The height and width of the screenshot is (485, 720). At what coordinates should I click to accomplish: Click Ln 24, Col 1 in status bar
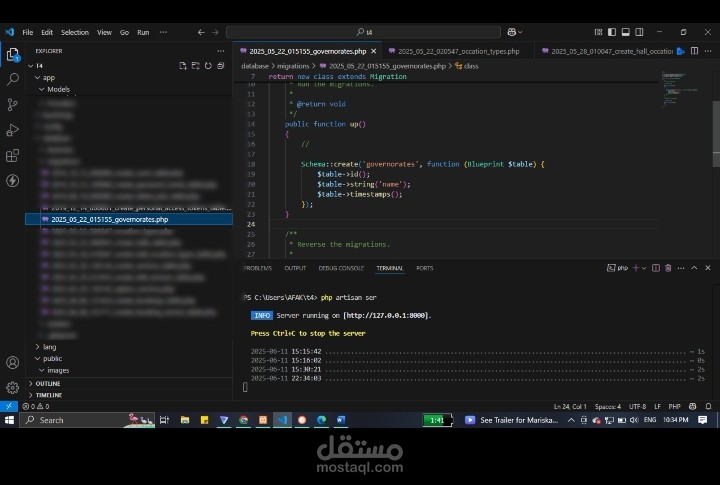point(570,406)
